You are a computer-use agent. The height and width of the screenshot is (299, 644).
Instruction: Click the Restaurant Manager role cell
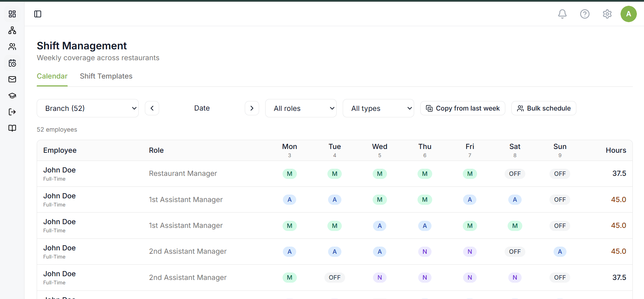coord(183,173)
